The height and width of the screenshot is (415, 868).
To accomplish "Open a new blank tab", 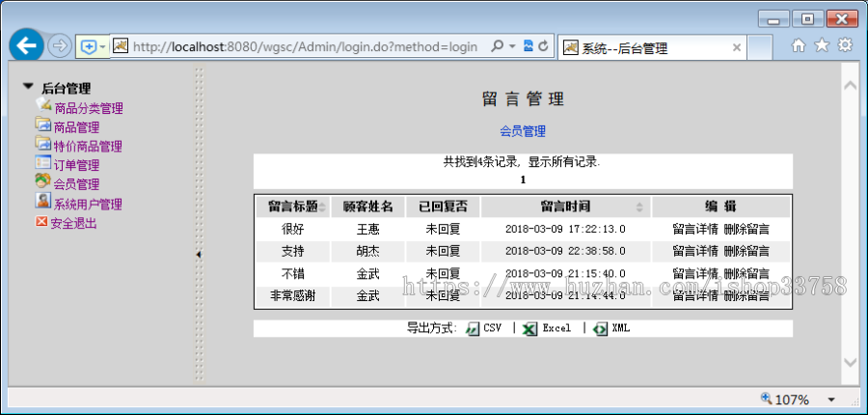I will point(759,48).
